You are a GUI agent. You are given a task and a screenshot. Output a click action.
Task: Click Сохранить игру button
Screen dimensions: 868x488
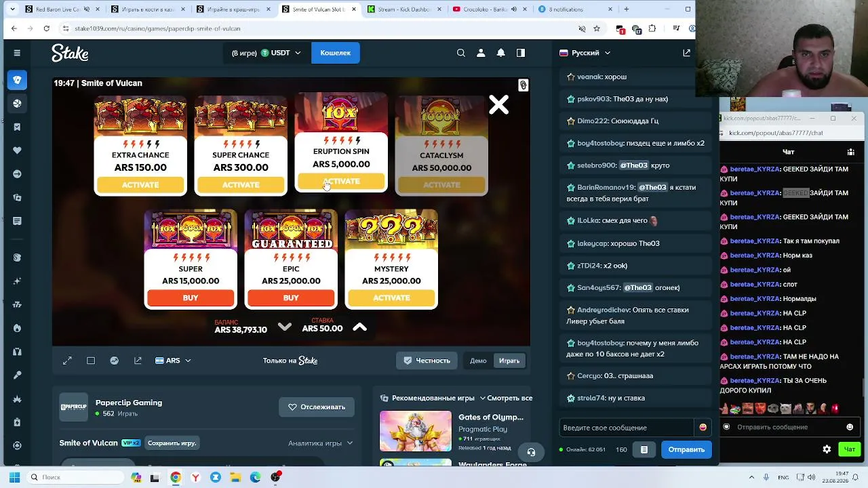click(x=172, y=443)
